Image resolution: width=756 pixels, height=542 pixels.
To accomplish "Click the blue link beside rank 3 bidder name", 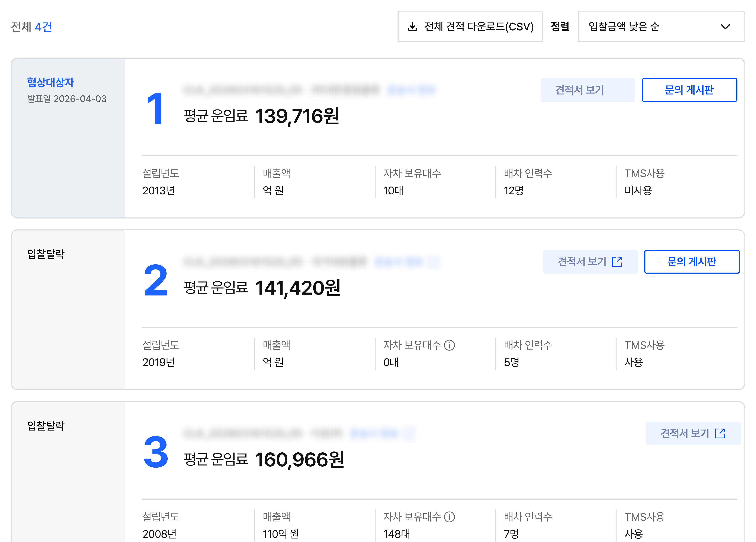I will (374, 433).
